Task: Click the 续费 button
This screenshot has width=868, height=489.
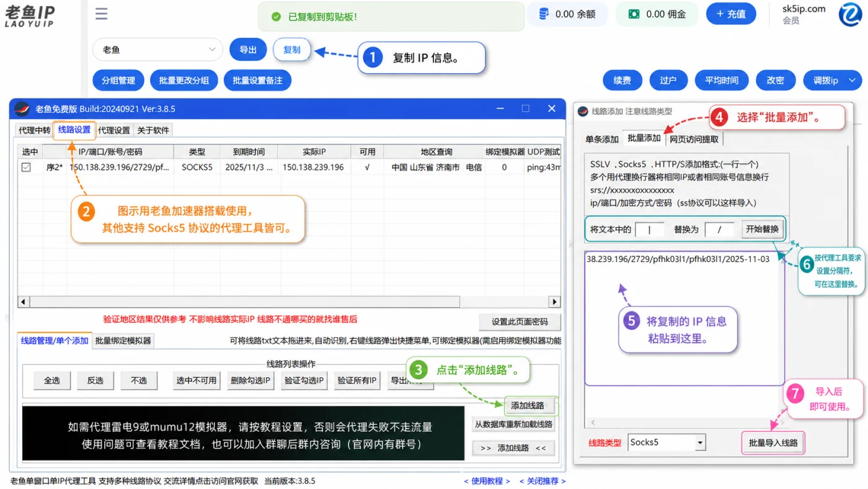Action: pos(622,80)
